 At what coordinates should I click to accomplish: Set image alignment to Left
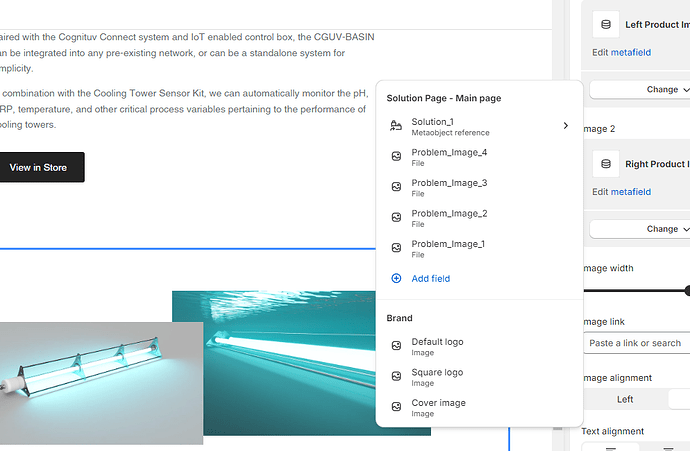click(x=625, y=399)
